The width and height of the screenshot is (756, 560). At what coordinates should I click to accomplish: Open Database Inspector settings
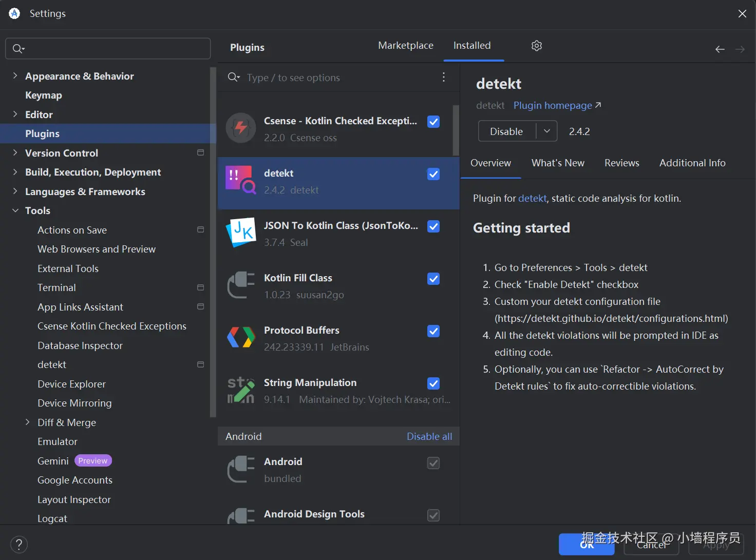(80, 345)
